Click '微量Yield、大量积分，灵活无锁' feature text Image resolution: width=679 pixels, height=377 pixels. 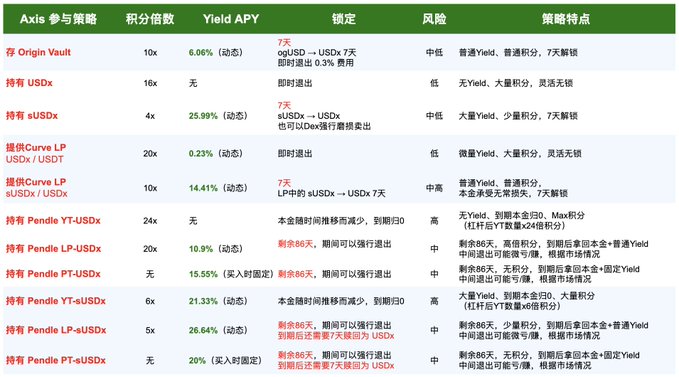coord(520,154)
